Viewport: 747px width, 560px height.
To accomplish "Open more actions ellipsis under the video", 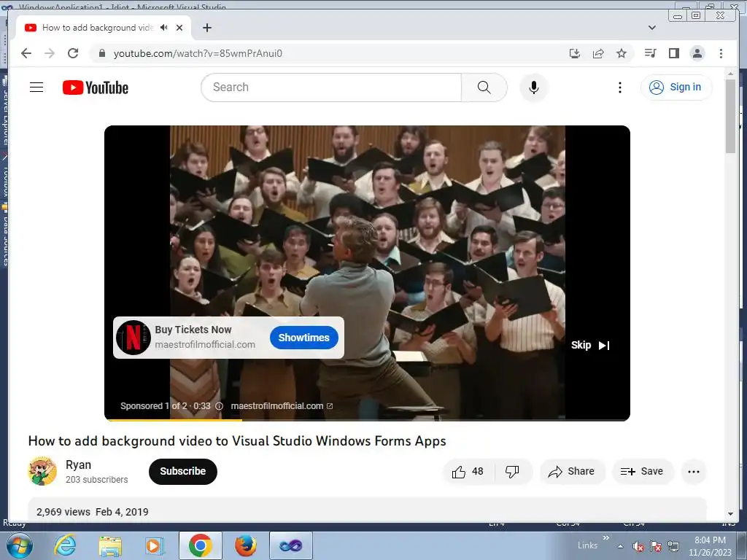I will [694, 472].
